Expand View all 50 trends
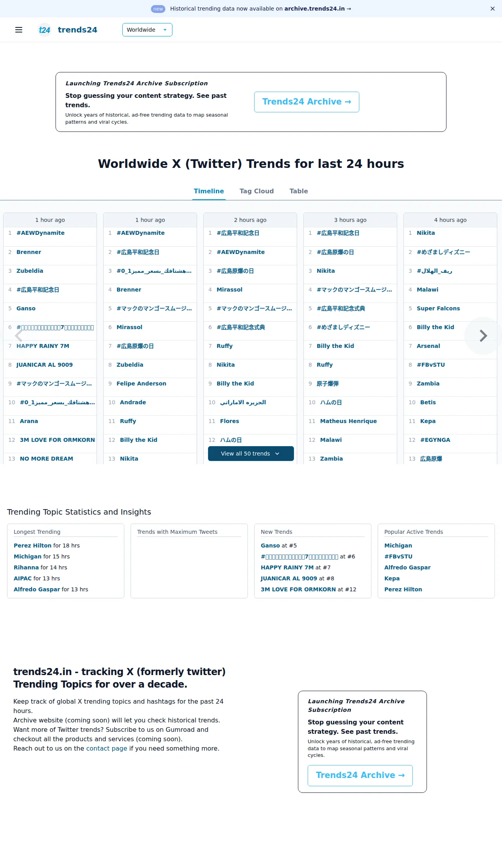This screenshot has height=868, width=502. pyautogui.click(x=251, y=454)
